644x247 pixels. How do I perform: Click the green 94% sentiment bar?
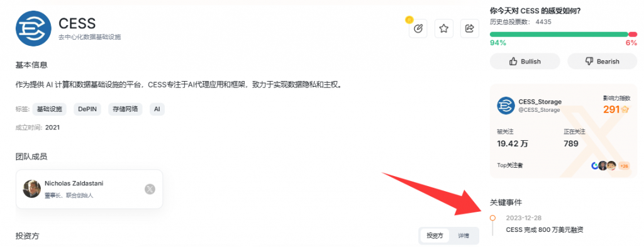click(559, 35)
